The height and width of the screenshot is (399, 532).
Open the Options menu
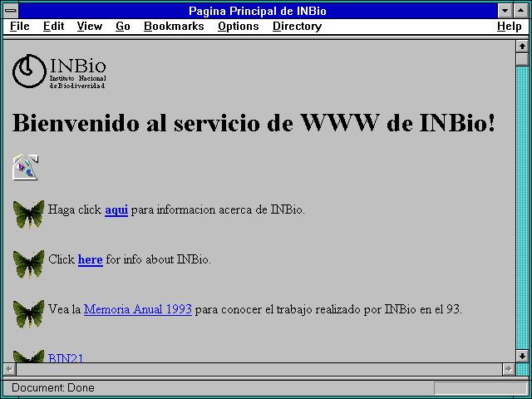click(239, 27)
